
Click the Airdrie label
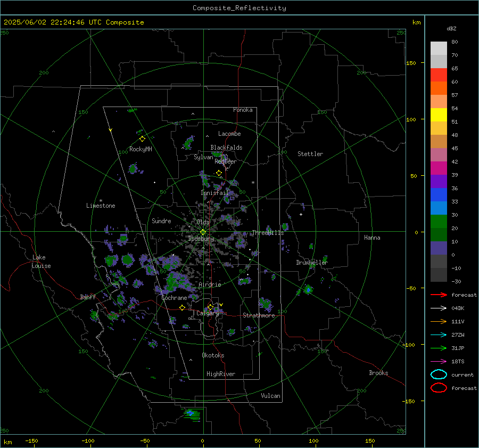pyautogui.click(x=210, y=284)
